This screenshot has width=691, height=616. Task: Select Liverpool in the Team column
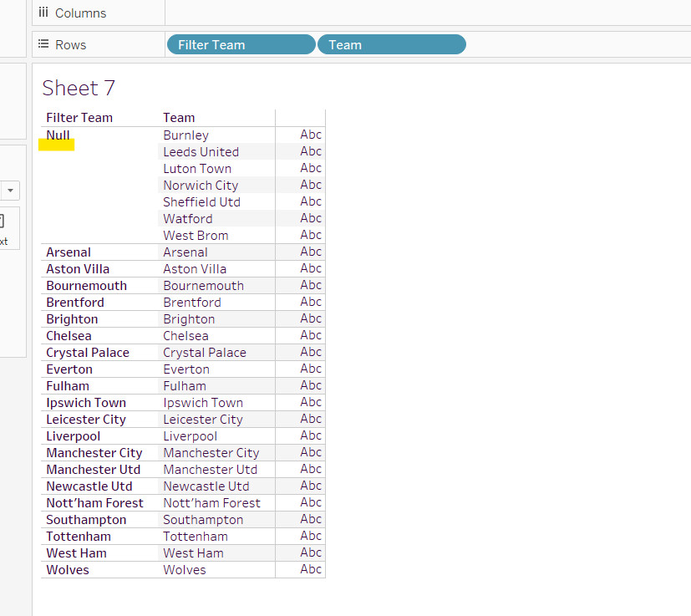tap(190, 436)
